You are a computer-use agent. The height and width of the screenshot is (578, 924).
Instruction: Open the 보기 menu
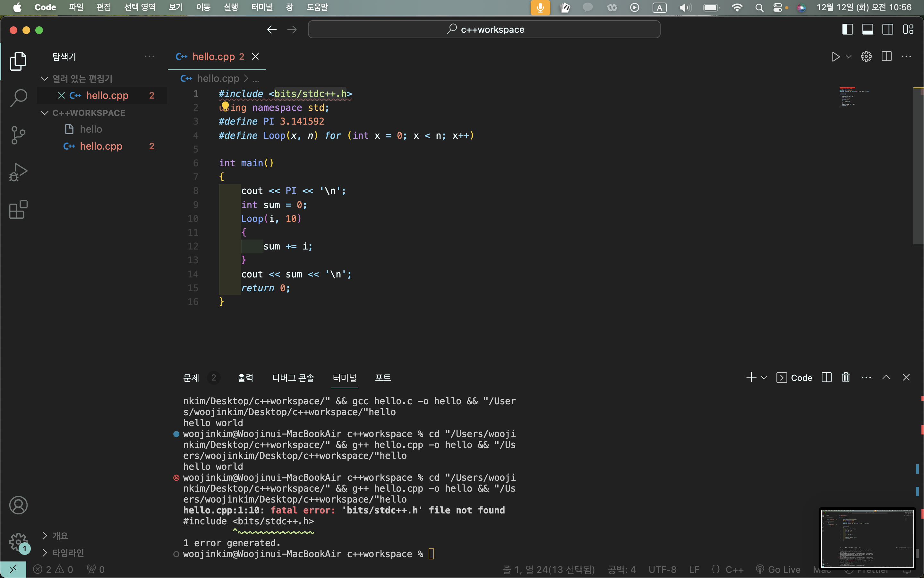pos(175,7)
